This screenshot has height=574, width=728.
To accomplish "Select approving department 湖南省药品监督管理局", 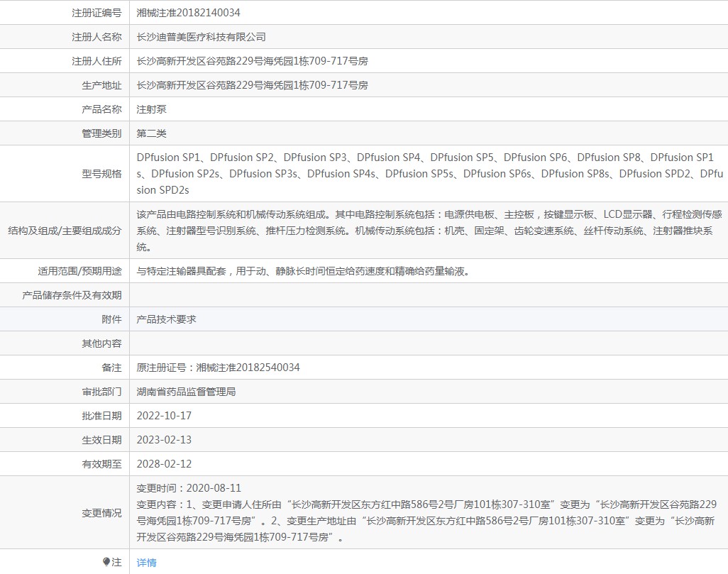I will click(x=186, y=392).
